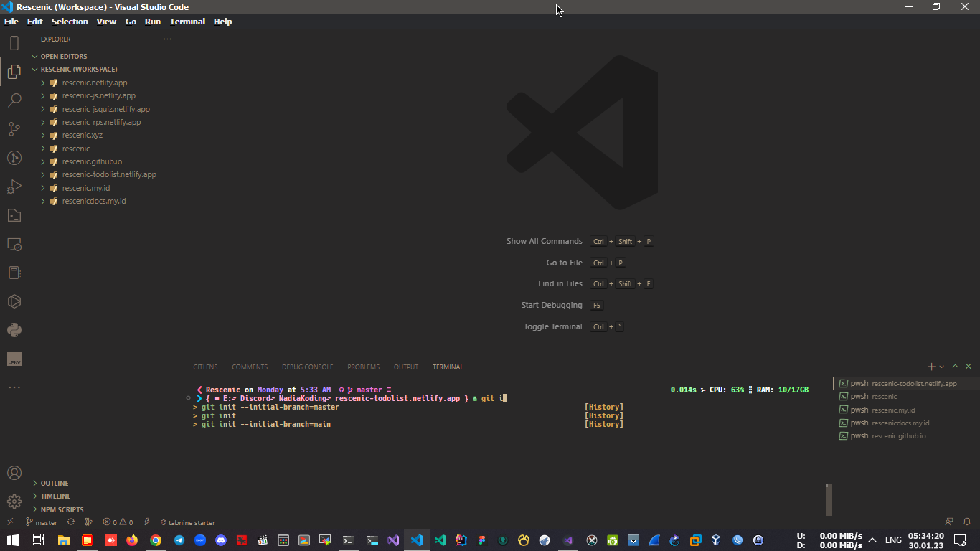Image resolution: width=980 pixels, height=551 pixels.
Task: Open the .ENV icon in activity bar
Action: pos(14,359)
